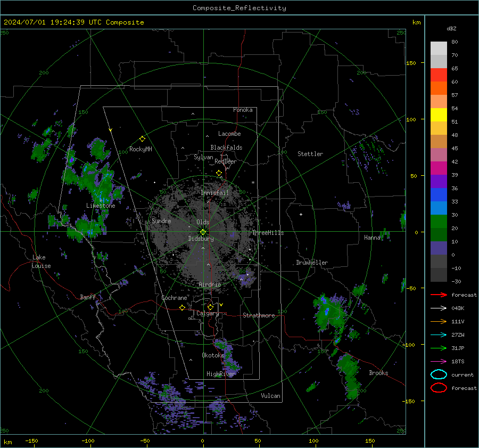
Task: Click the Strathmore city label
Action: [x=259, y=315]
